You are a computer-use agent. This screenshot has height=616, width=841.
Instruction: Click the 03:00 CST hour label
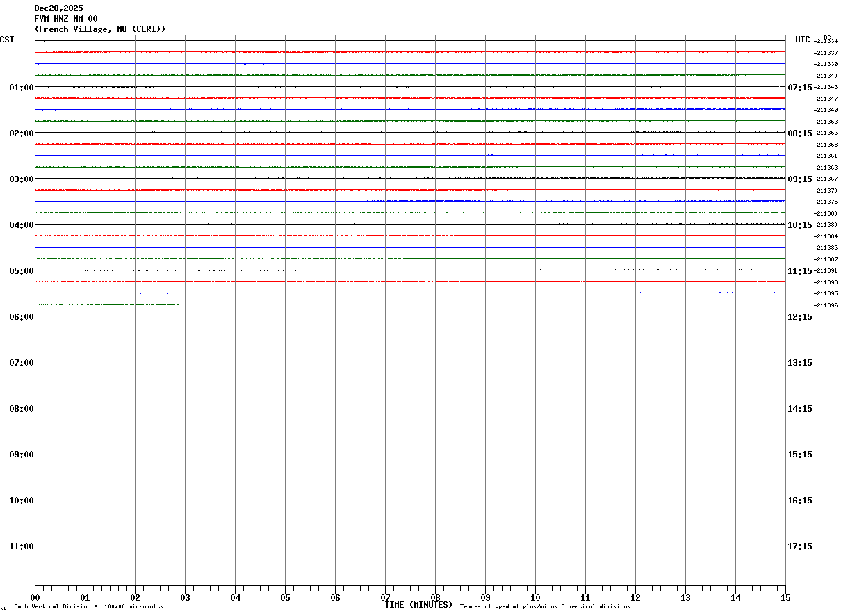pyautogui.click(x=22, y=179)
